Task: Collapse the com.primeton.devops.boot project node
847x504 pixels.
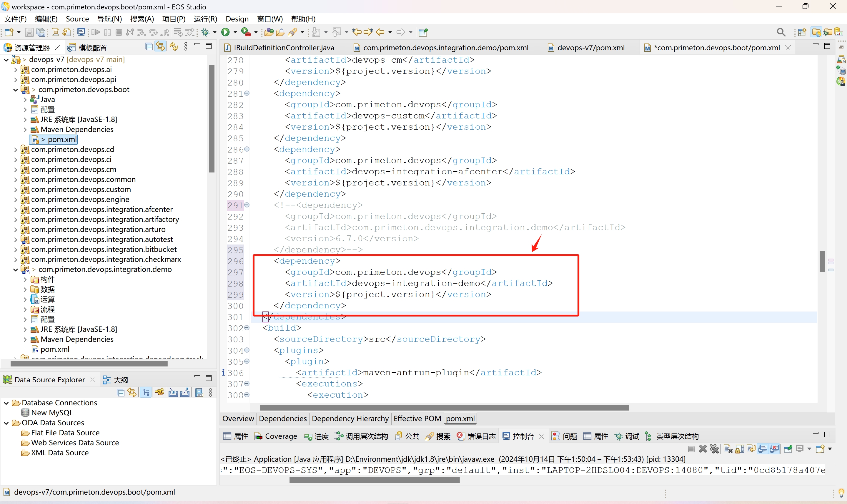Action: [x=15, y=90]
